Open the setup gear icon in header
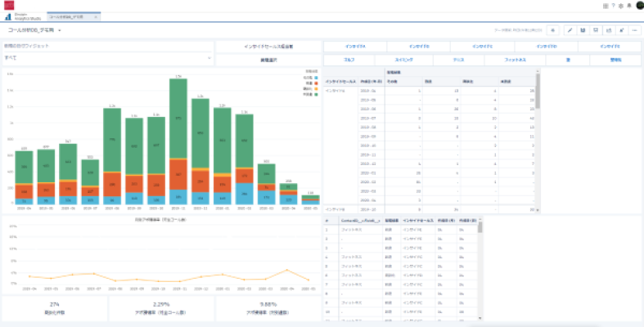This screenshot has height=327, width=644. coord(621,6)
